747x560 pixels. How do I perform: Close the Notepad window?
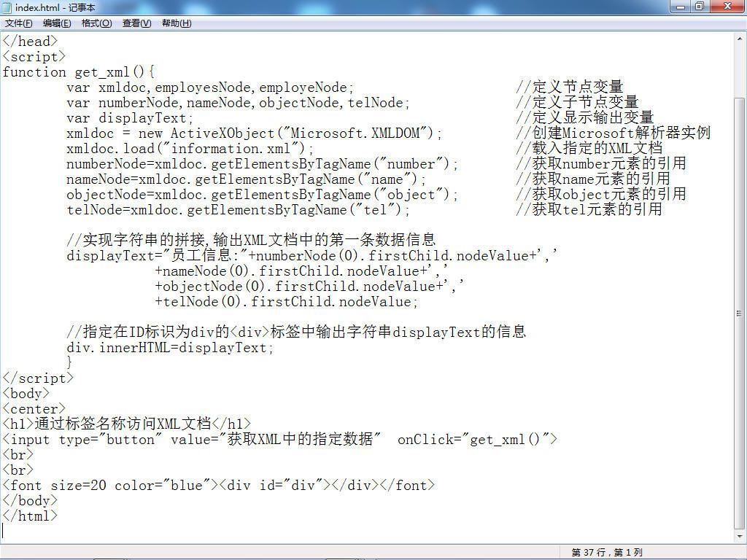point(727,6)
